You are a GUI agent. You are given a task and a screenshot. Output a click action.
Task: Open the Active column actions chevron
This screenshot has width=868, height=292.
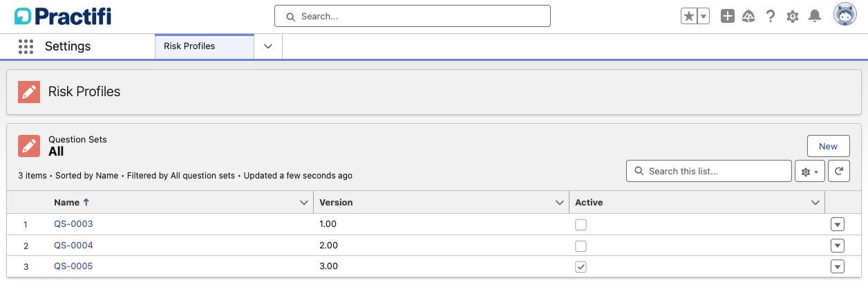[815, 203]
